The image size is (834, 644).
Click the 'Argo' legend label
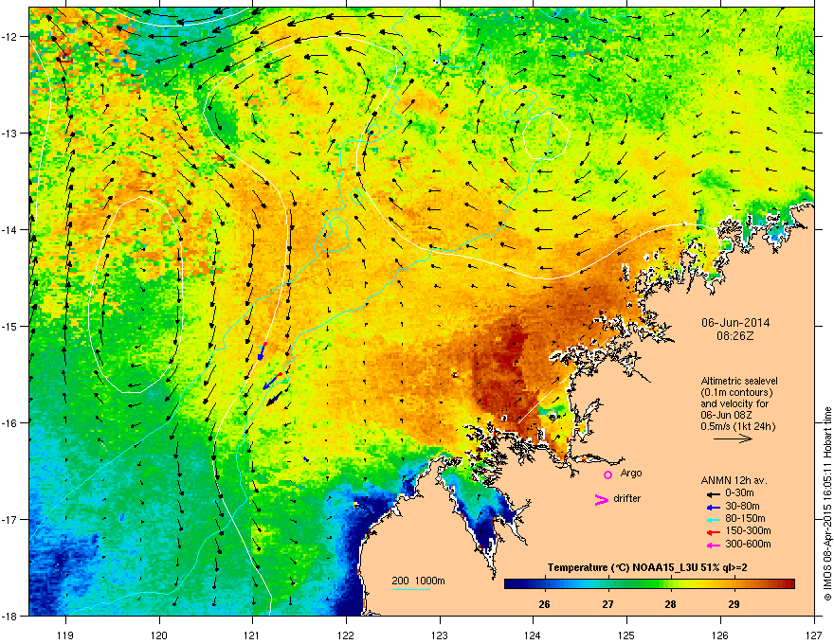(631, 473)
